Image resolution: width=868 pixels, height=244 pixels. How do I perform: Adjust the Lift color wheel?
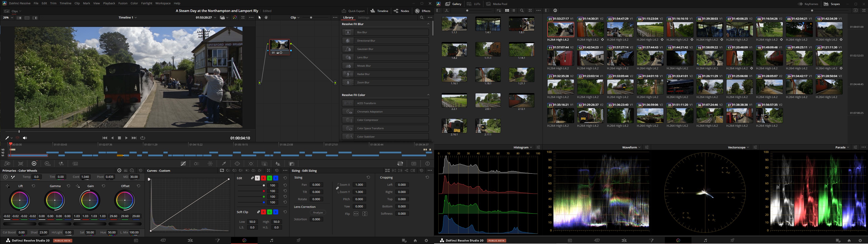pos(20,200)
